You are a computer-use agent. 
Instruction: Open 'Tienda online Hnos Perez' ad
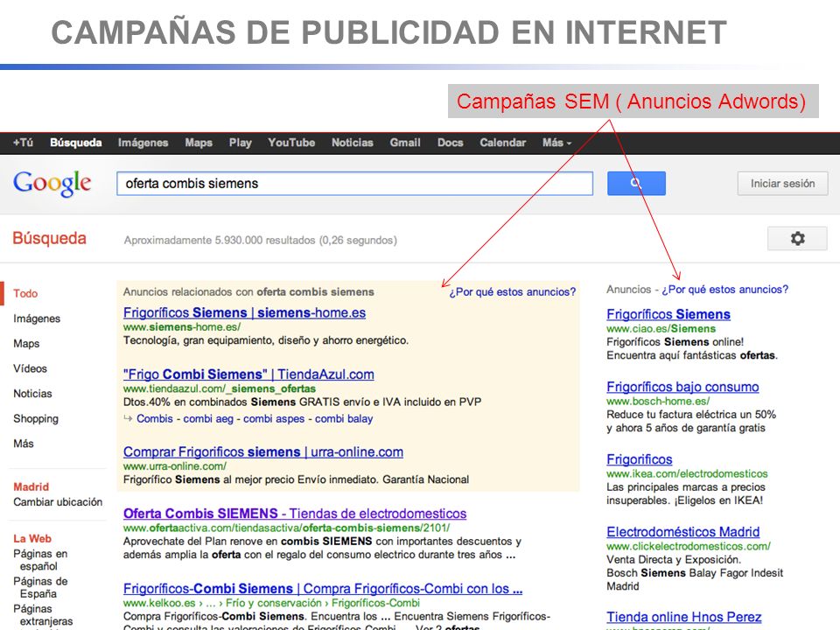point(683,617)
